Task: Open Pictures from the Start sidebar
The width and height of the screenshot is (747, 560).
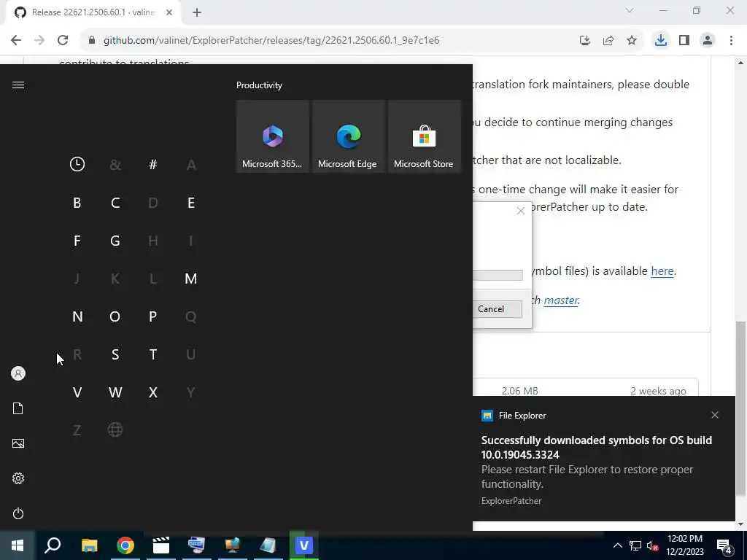Action: point(18,443)
